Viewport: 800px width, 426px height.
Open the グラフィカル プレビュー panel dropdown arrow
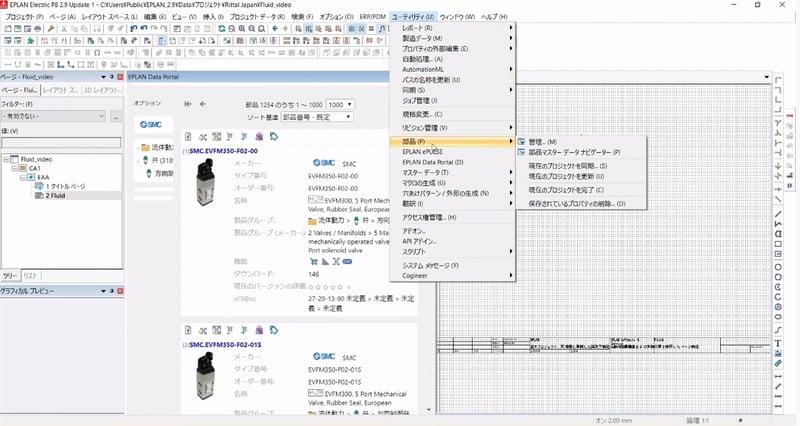point(103,291)
